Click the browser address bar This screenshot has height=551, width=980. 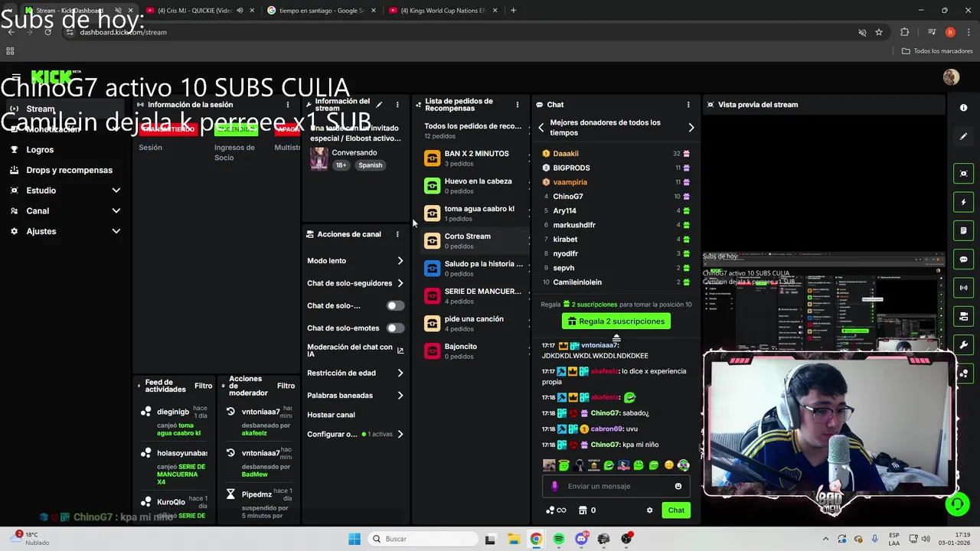459,32
